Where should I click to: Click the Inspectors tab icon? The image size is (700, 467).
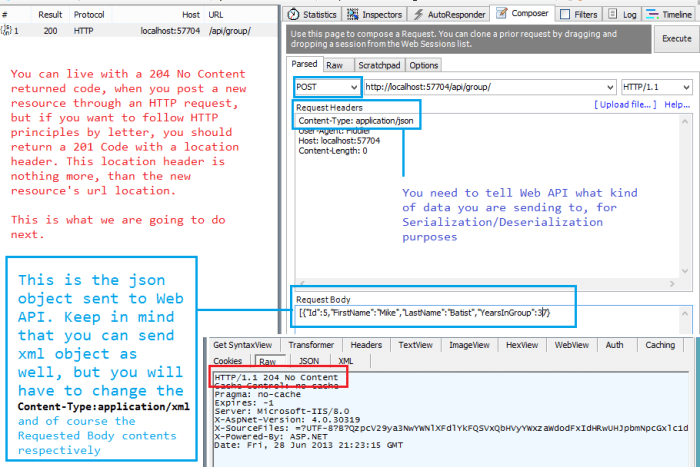pos(352,15)
